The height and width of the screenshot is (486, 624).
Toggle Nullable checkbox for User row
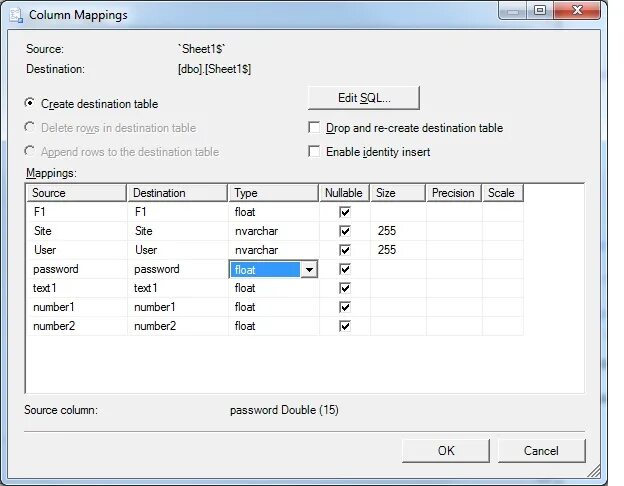pos(345,250)
